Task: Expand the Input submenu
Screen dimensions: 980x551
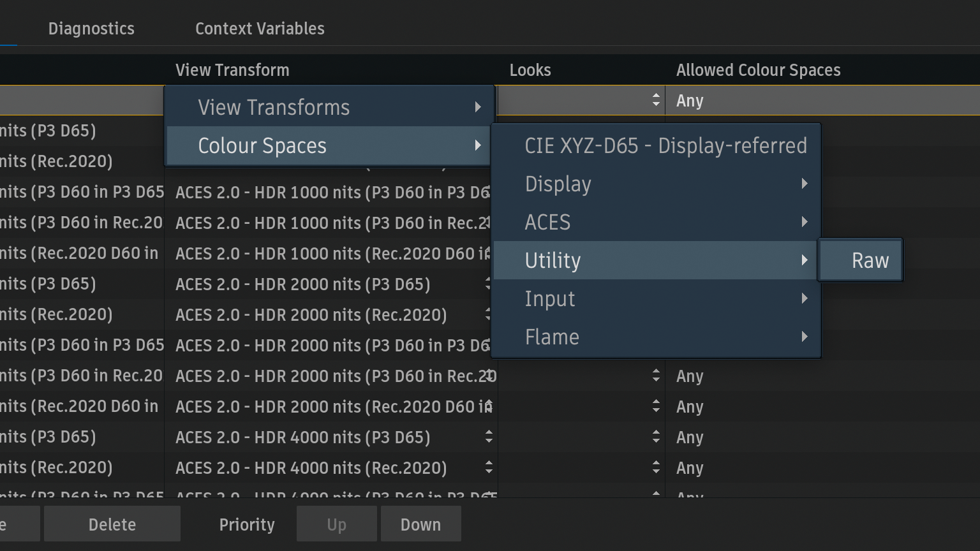Action: point(657,298)
